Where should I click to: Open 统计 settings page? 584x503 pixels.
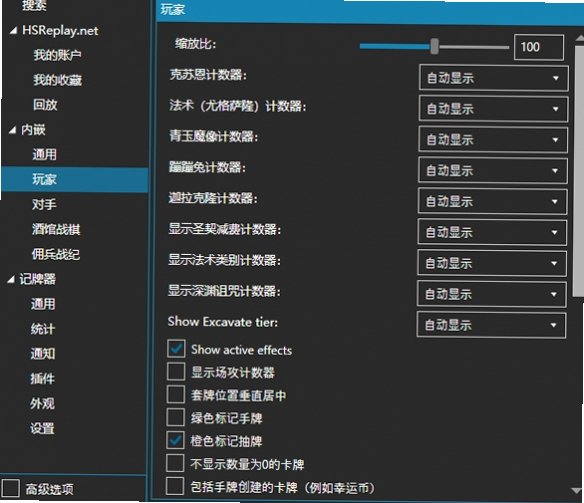[x=42, y=329]
